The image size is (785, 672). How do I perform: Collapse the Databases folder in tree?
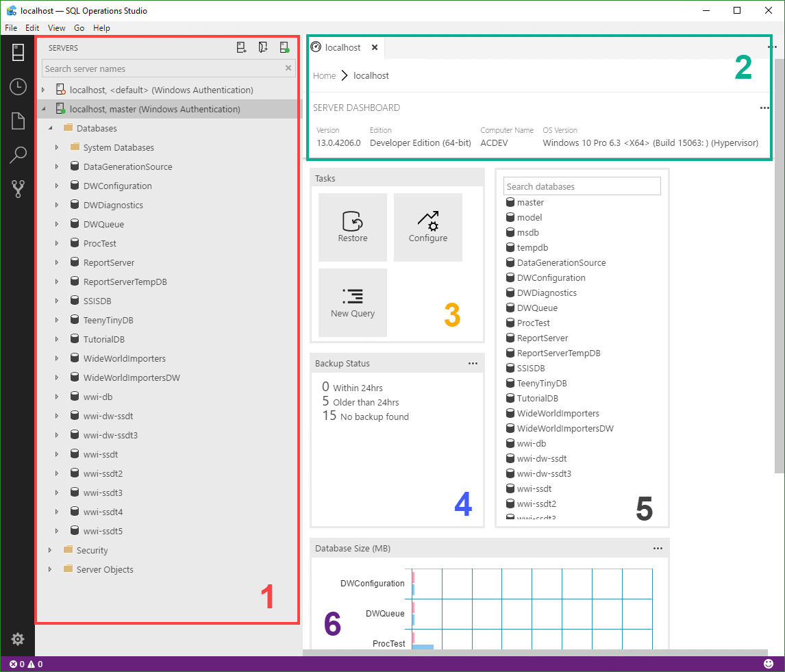(50, 128)
